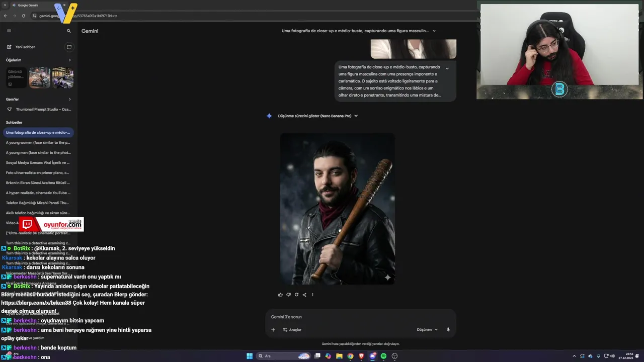Regenerate the response with redo icon

[x=296, y=295]
